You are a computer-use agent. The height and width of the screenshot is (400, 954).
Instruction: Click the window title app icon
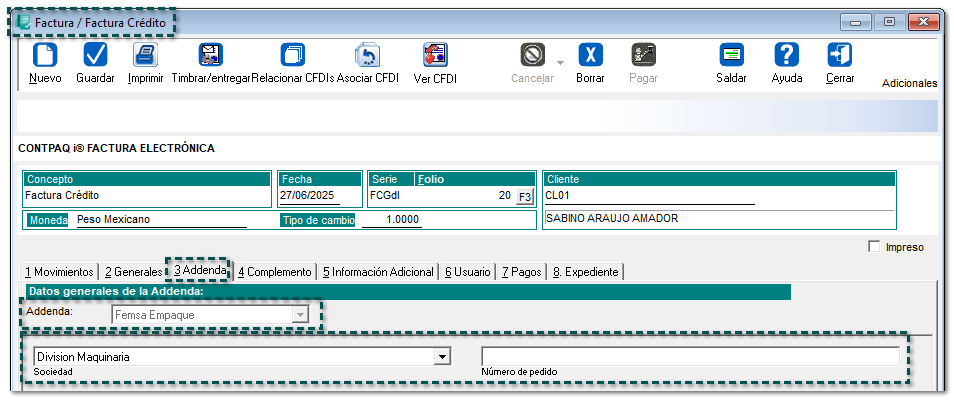tap(24, 23)
